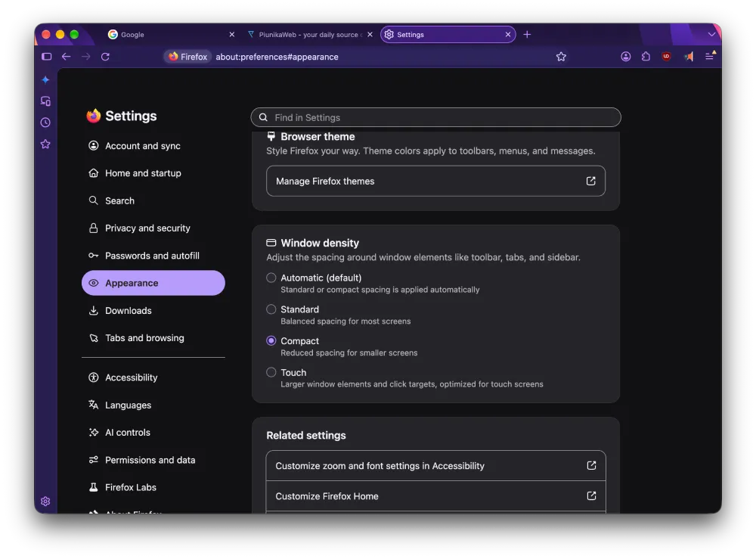The image size is (756, 559).
Task: Open the application hamburger menu
Action: [710, 56]
